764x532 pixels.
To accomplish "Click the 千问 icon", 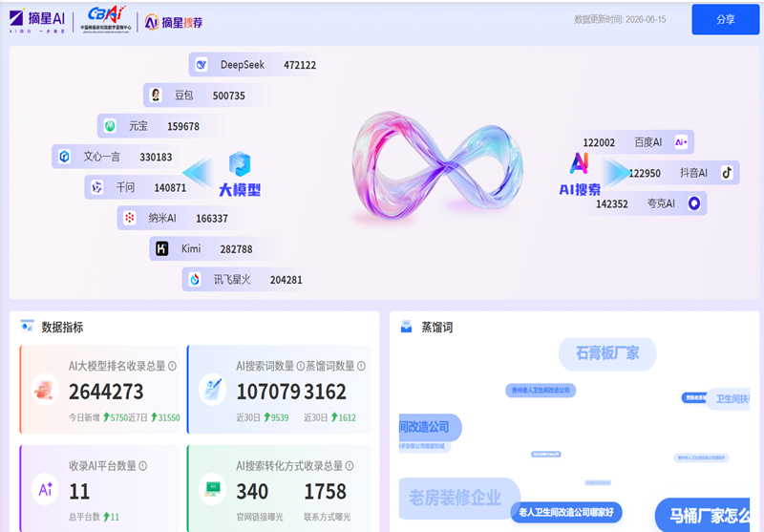I will (97, 187).
